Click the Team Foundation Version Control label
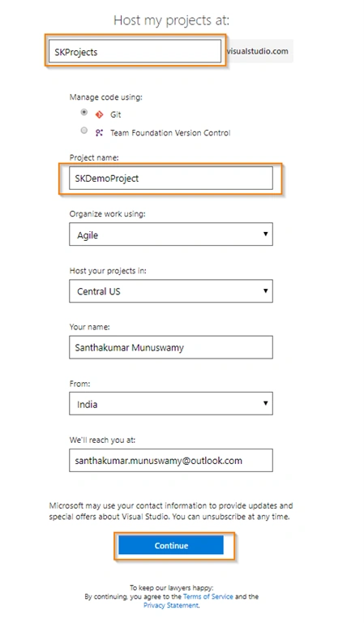 point(170,133)
